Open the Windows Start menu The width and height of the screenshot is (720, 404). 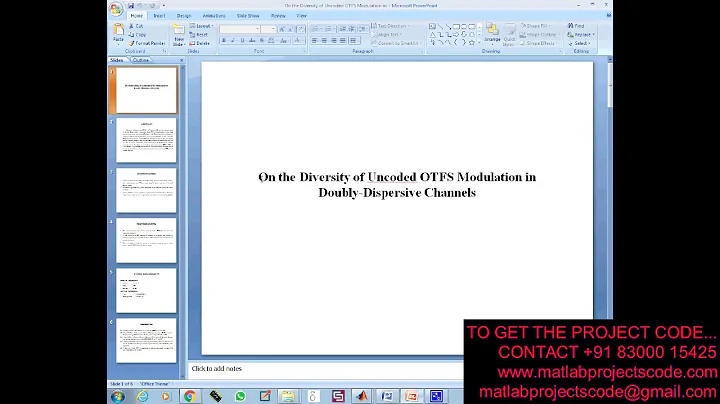point(118,396)
